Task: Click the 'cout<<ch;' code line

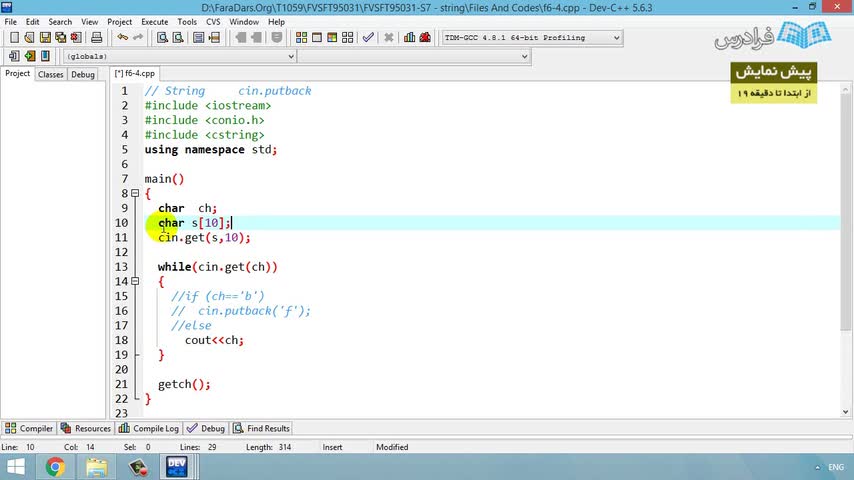Action: [214, 341]
